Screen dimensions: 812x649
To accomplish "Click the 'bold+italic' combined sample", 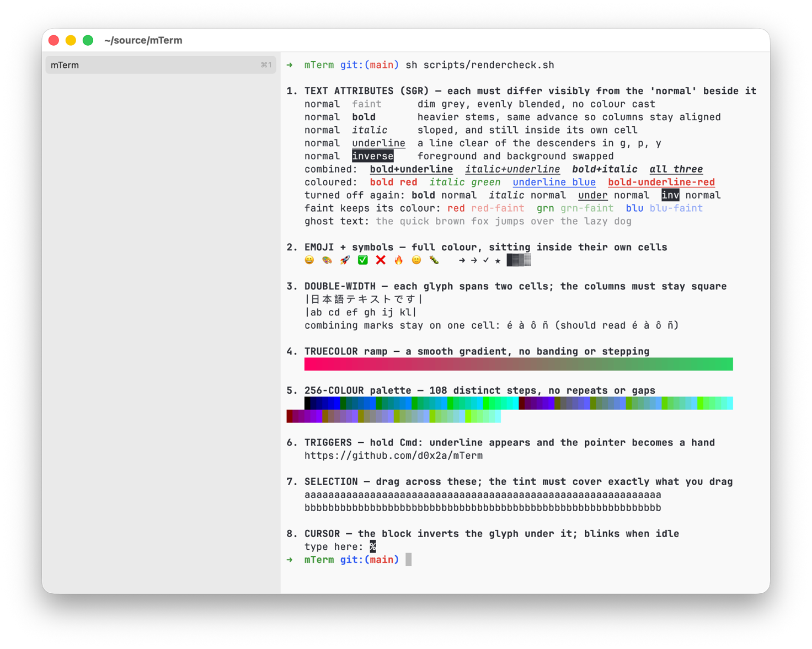I will click(x=605, y=169).
